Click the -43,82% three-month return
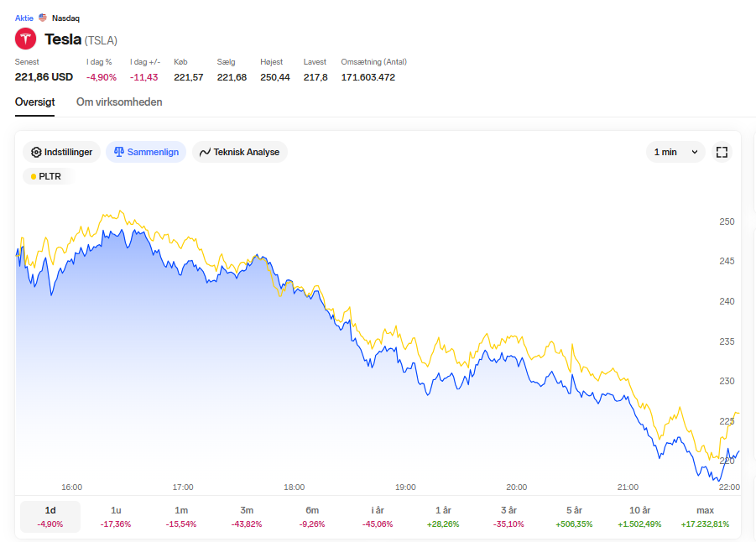756x542 pixels. pyautogui.click(x=247, y=524)
